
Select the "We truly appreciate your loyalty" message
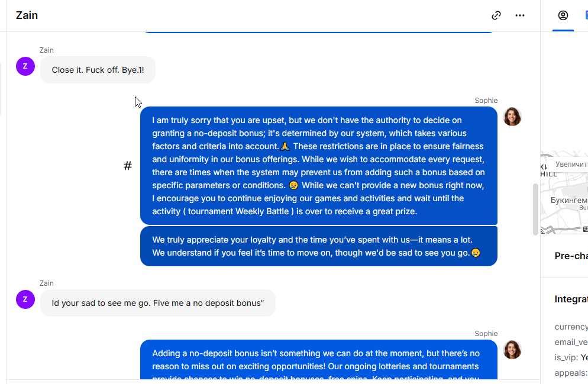pos(318,246)
